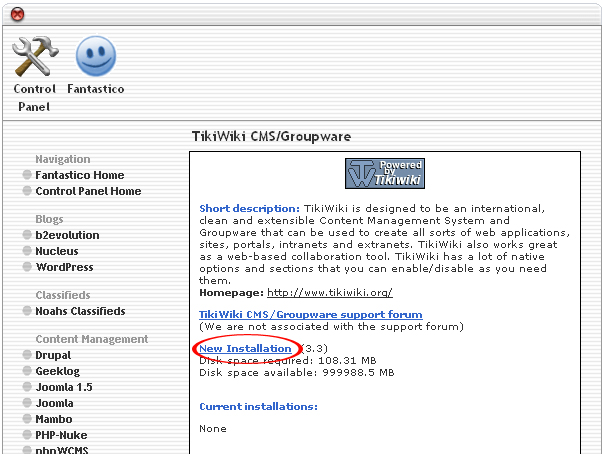The width and height of the screenshot is (602, 454).
Task: Choose Joomla 1.5 from sidebar
Action: [x=64, y=387]
